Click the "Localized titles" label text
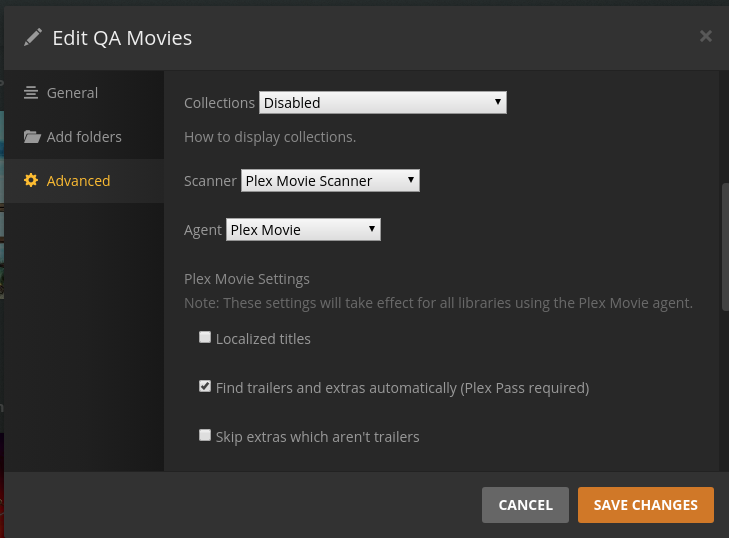 pos(263,339)
